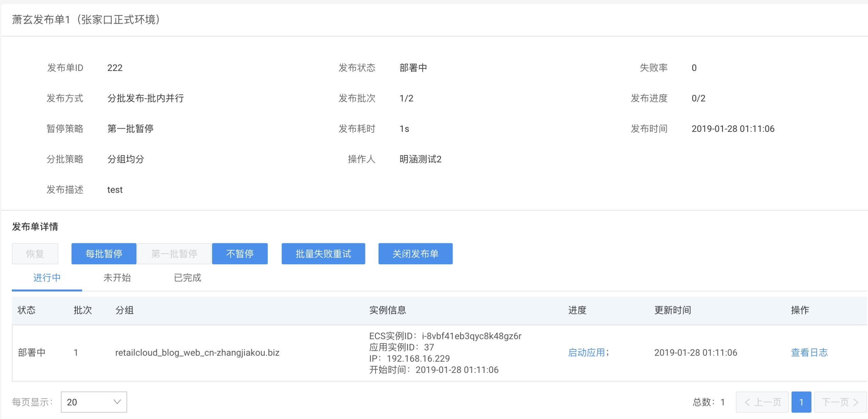Show the 已完成 tab

pos(187,278)
